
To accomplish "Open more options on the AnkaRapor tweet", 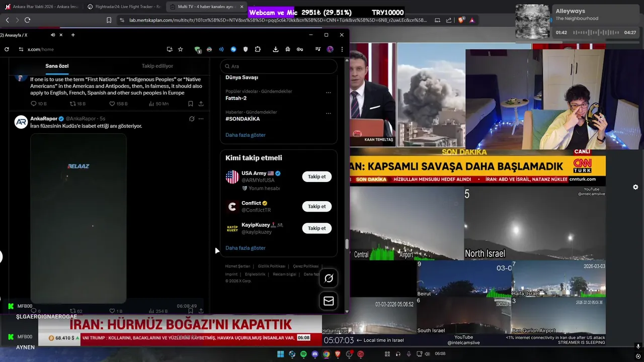I will pos(201,119).
